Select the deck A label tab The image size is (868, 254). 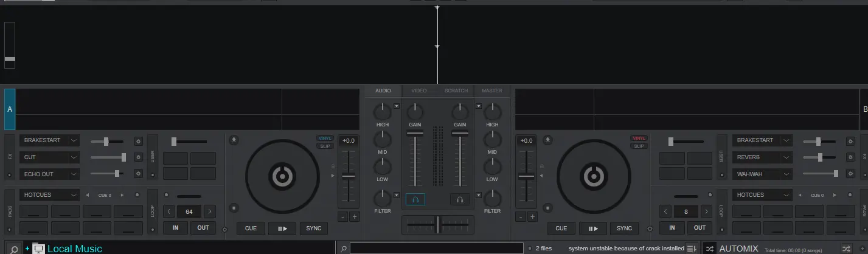(x=10, y=109)
